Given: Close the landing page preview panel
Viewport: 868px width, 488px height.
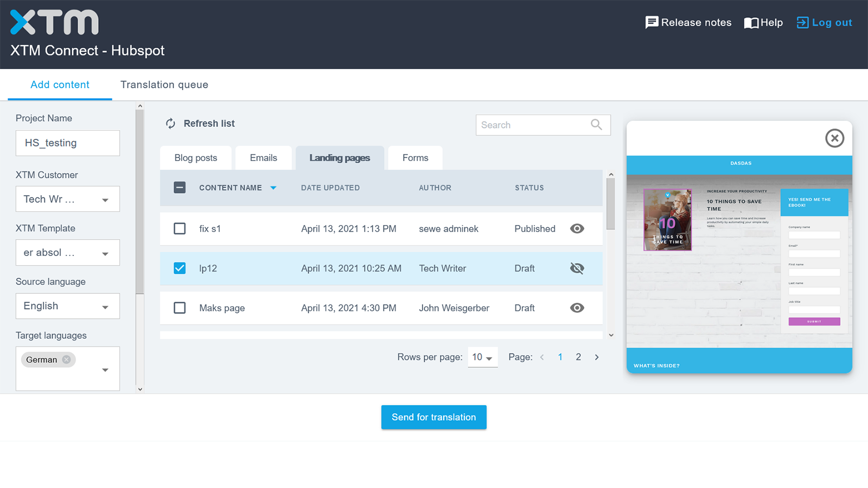Looking at the screenshot, I should (834, 138).
